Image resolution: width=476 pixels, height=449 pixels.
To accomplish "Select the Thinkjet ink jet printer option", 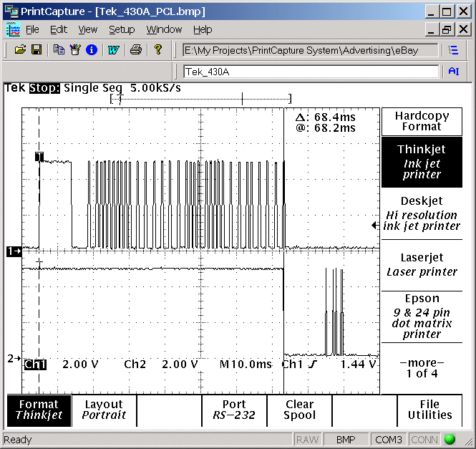I will tap(422, 162).
